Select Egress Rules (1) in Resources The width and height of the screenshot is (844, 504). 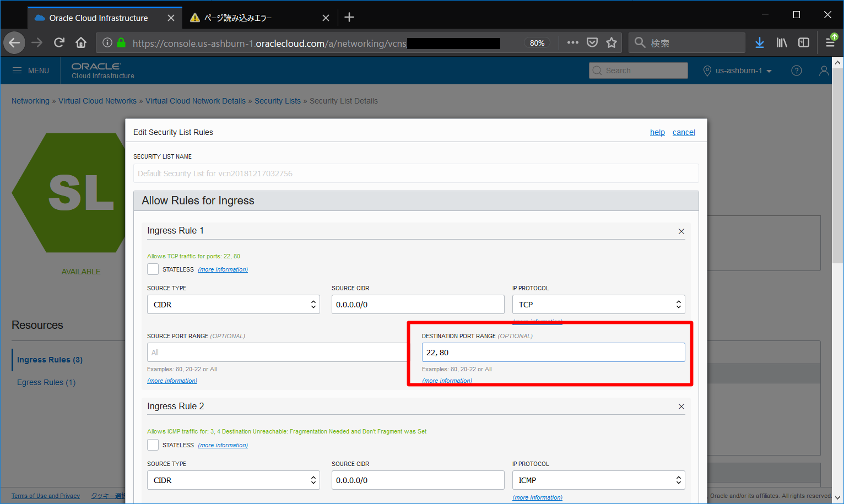(46, 382)
